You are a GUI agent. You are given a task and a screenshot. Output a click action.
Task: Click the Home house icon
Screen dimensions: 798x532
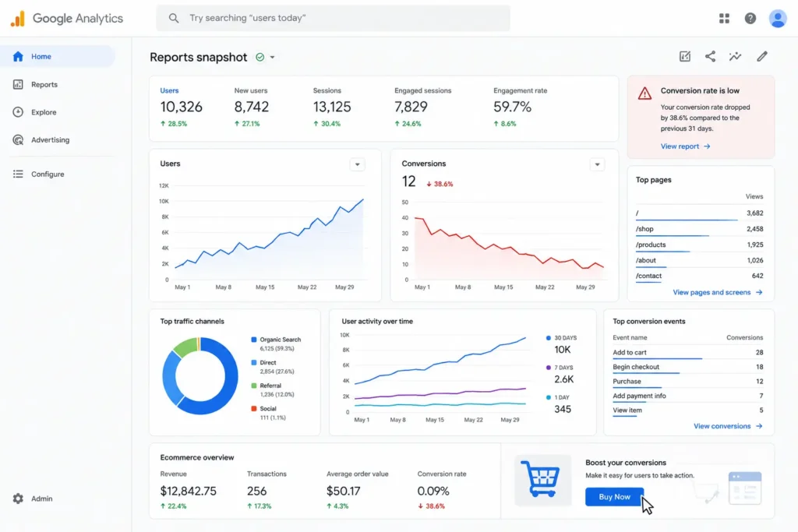(x=18, y=56)
